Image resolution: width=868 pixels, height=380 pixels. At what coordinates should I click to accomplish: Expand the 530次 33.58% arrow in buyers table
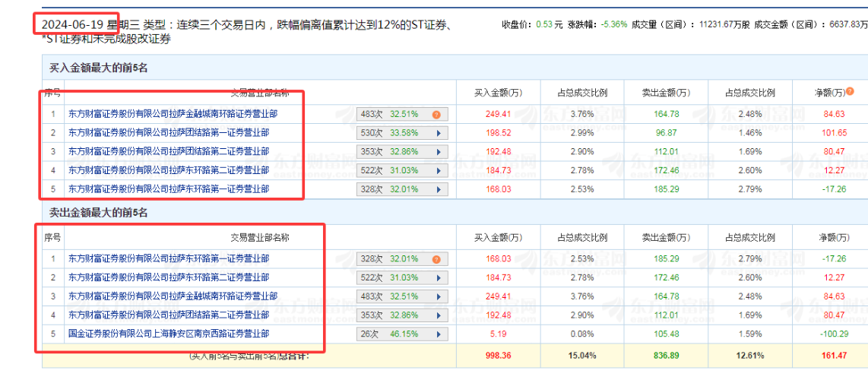tap(439, 133)
